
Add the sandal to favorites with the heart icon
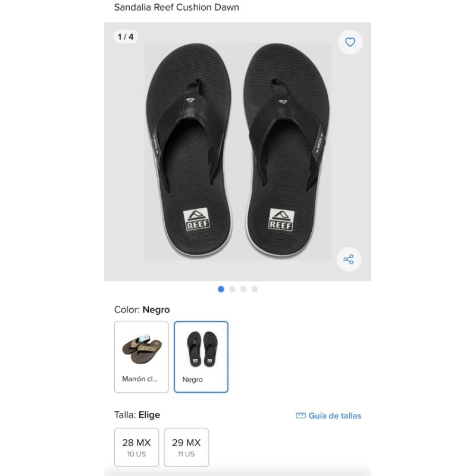(350, 42)
